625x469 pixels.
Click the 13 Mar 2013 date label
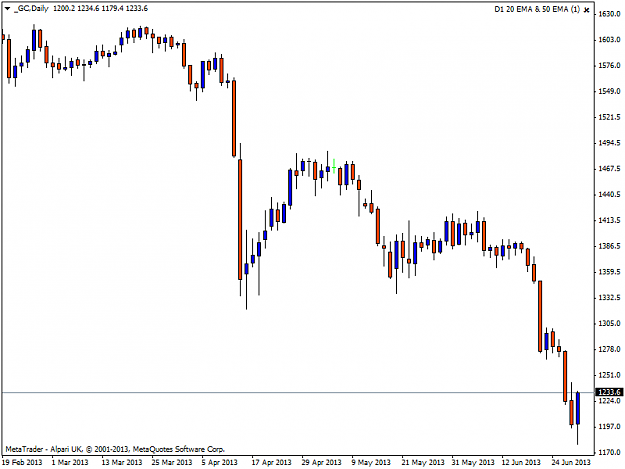122,462
